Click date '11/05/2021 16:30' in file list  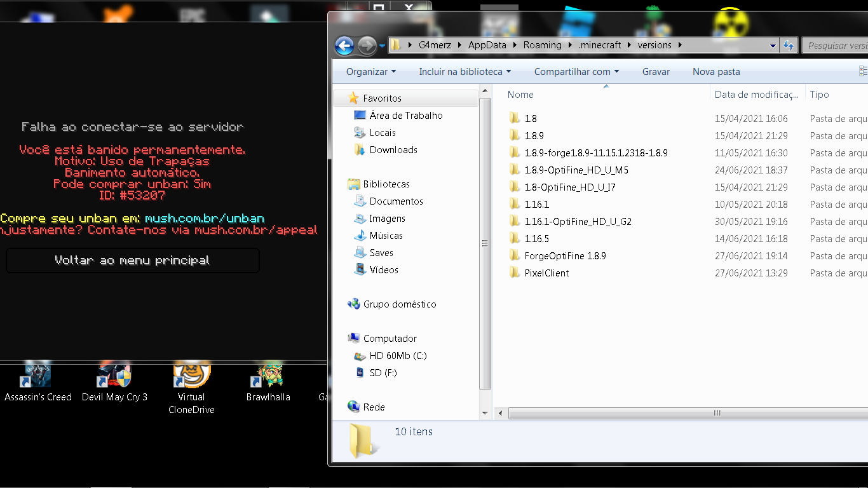click(751, 153)
